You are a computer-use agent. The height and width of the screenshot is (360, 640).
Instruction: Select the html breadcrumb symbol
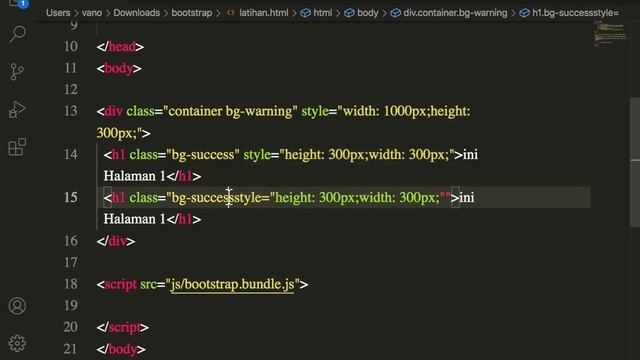[316, 13]
